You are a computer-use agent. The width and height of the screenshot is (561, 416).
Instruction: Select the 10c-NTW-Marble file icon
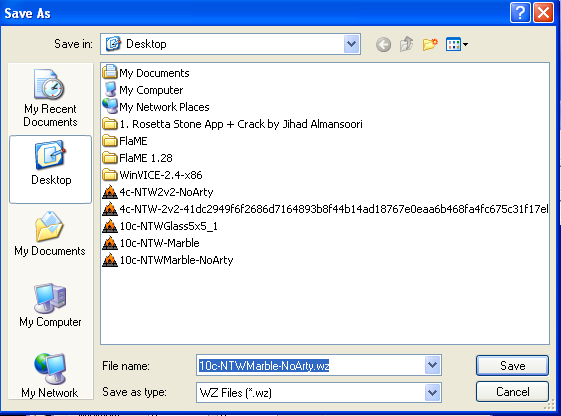(110, 243)
